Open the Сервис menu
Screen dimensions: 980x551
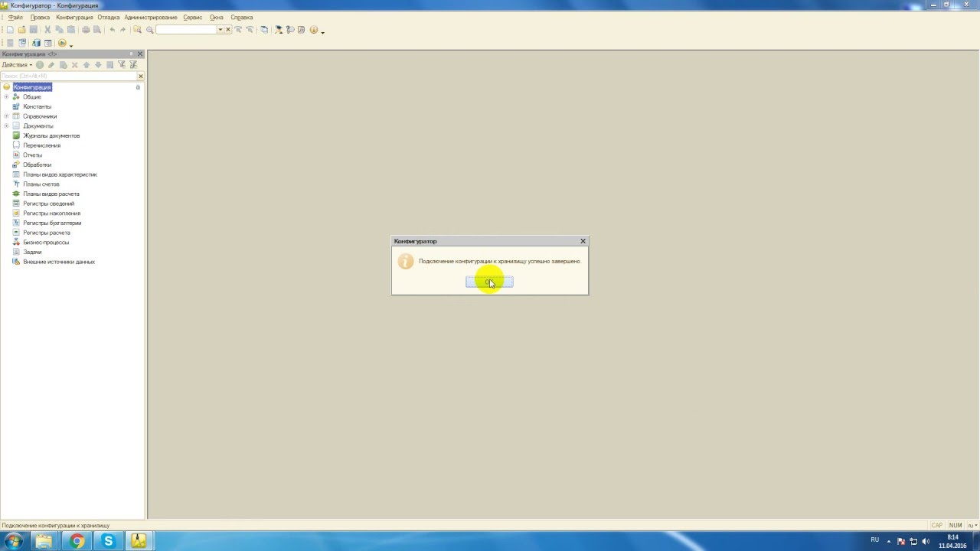(193, 17)
